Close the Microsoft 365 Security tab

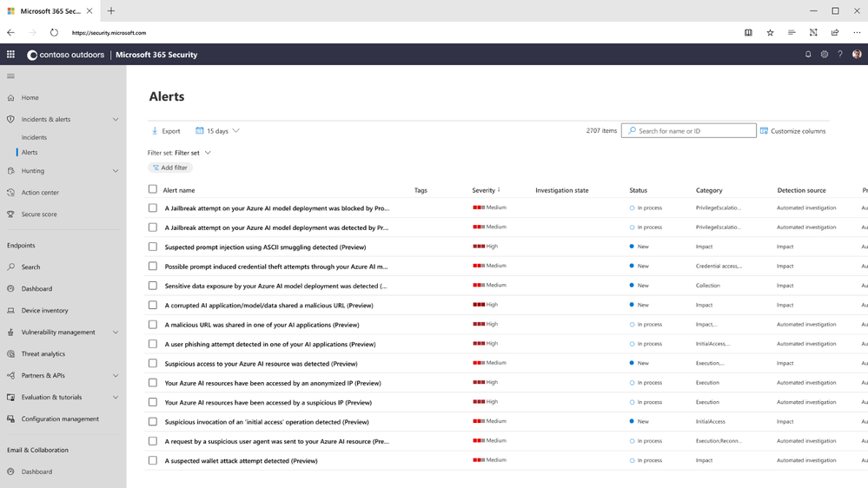(89, 10)
